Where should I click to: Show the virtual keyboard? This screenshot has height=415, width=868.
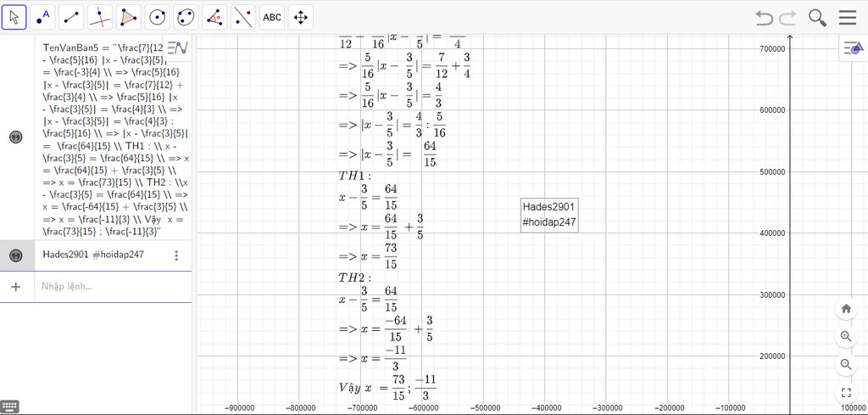[x=10, y=406]
